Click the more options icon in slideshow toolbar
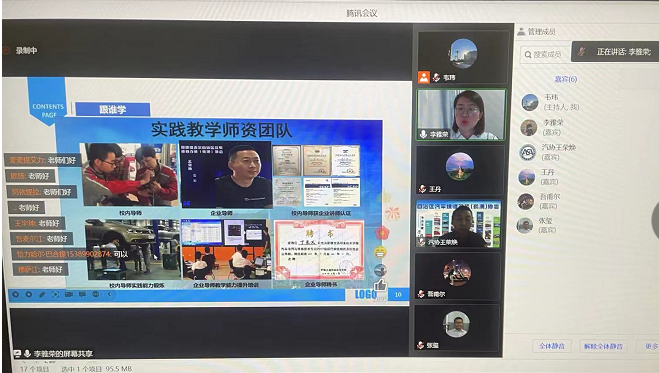Viewport: 659px width, 373px height. pyautogui.click(x=95, y=294)
